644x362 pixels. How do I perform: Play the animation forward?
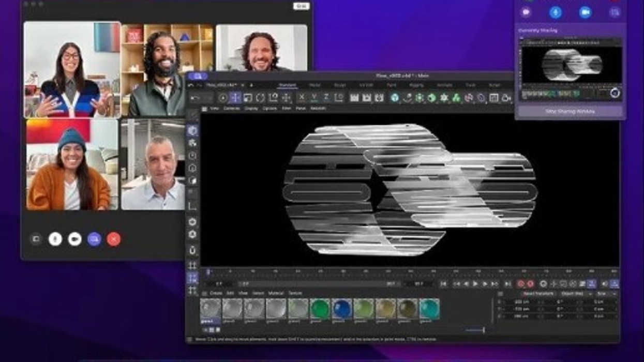coord(475,284)
